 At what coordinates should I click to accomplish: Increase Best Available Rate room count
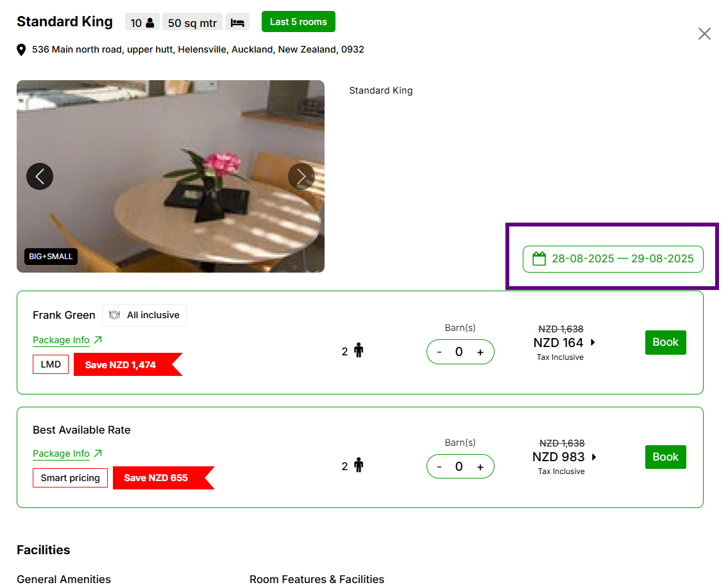pos(480,467)
